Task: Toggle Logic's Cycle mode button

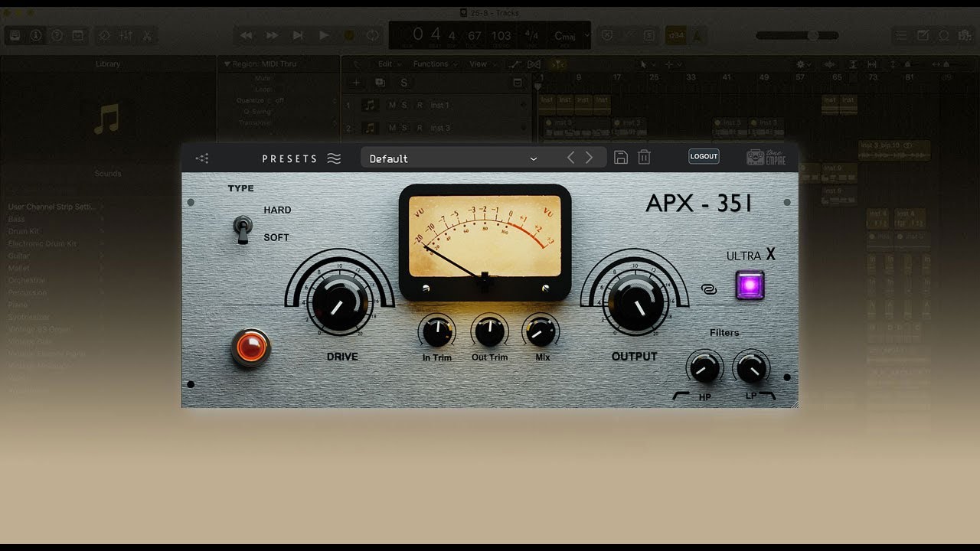Action: (x=373, y=35)
